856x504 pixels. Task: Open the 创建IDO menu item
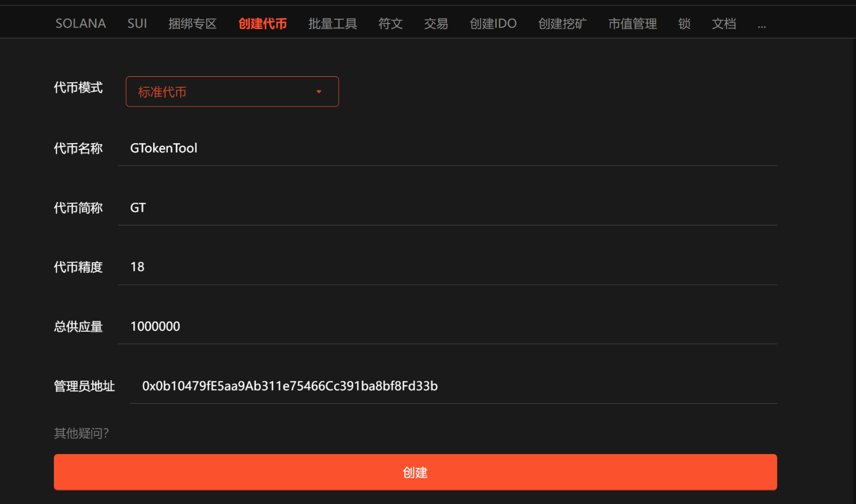pos(493,24)
